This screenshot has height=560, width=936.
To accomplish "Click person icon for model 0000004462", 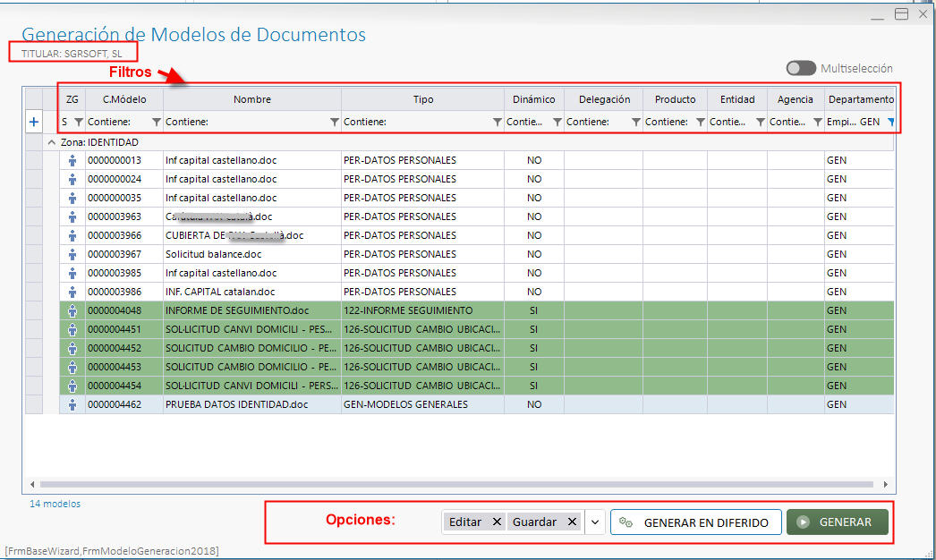I will point(72,404).
